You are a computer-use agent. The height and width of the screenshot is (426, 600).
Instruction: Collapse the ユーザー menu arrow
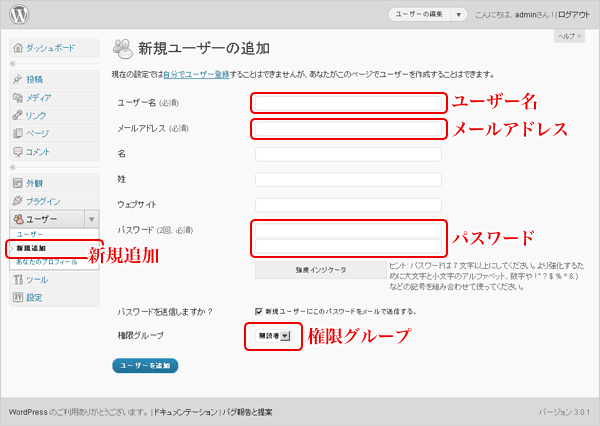[91, 219]
